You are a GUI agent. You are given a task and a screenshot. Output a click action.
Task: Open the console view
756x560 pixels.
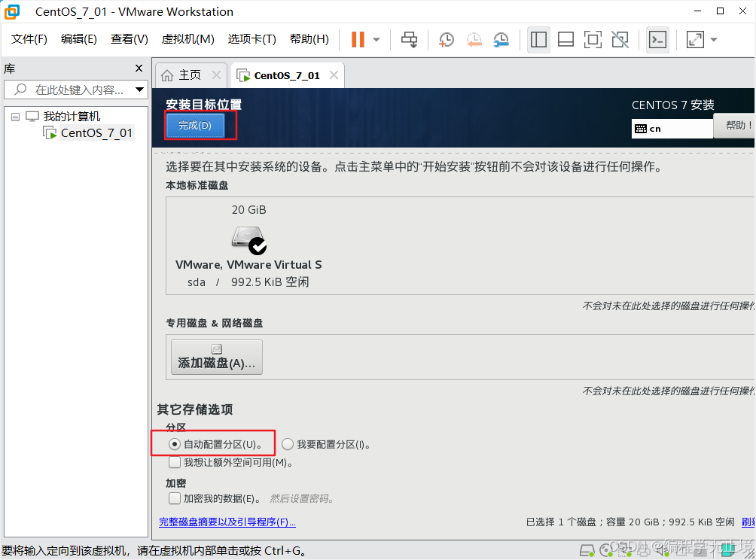[x=657, y=40]
